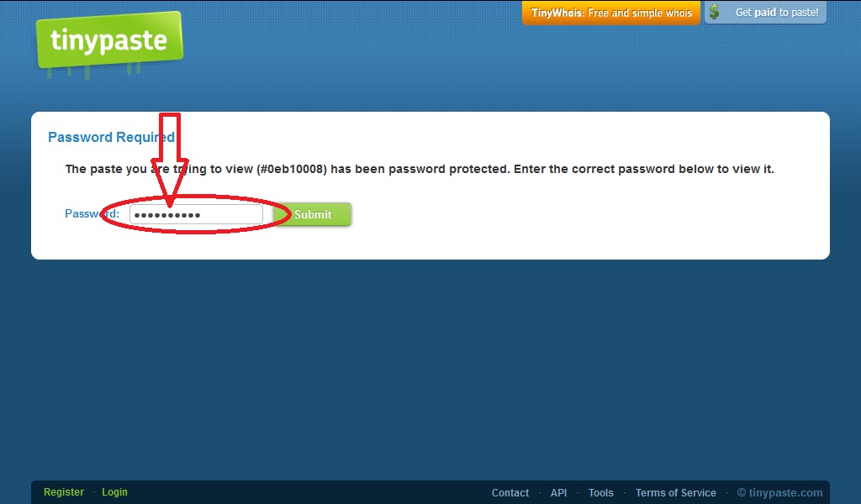Open the Tools footer link
Viewport: 861px width, 504px height.
pos(600,492)
